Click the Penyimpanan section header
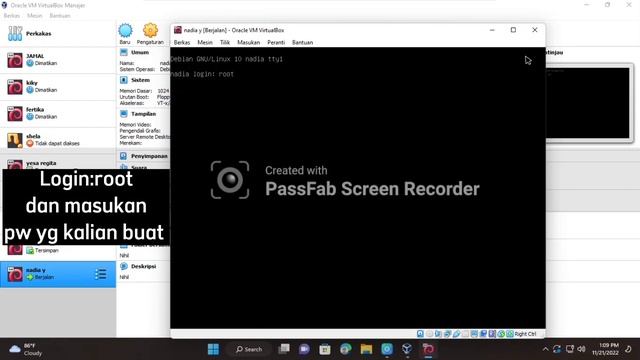Image resolution: width=640 pixels, height=360 pixels. [149, 156]
